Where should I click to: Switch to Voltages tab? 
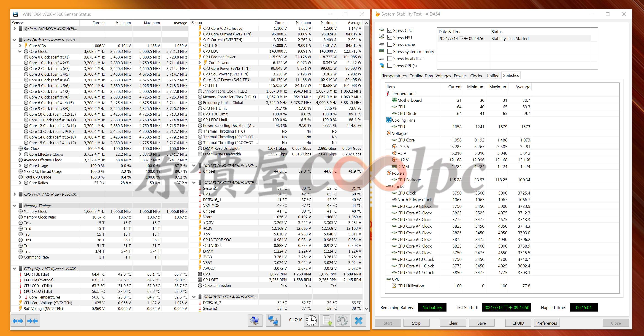click(x=443, y=76)
